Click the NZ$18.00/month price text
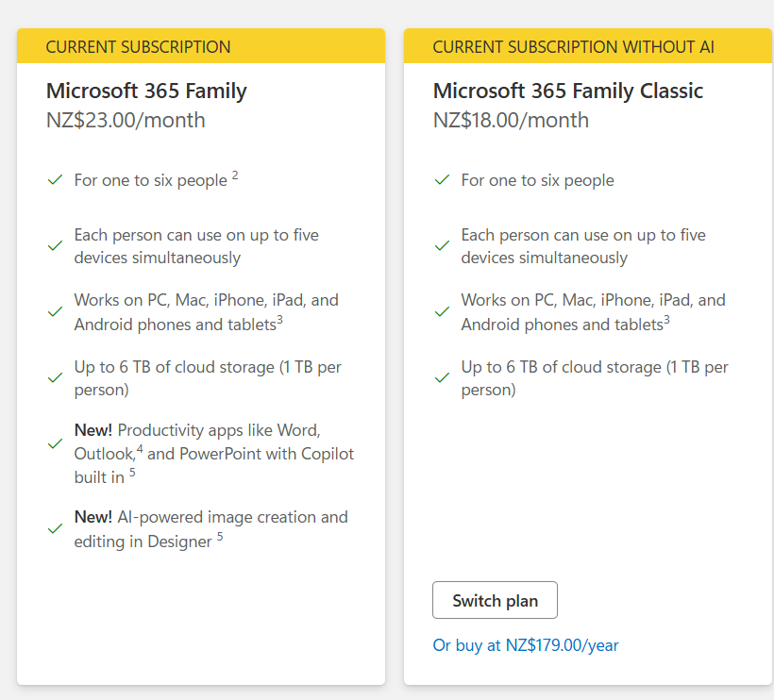 [x=511, y=121]
